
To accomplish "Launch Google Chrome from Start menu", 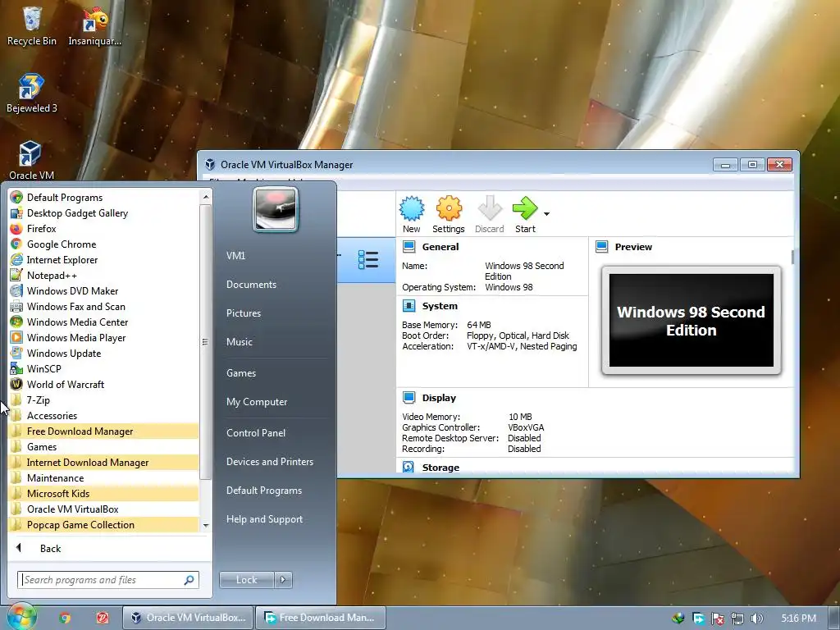I will (104, 244).
